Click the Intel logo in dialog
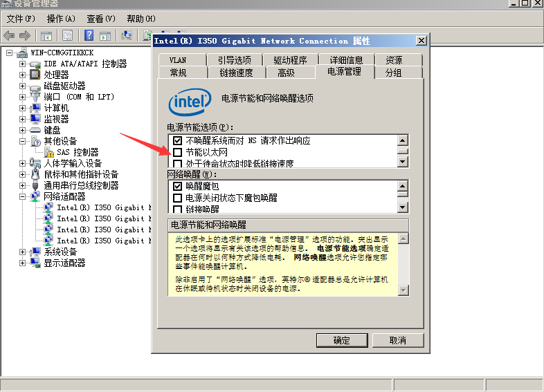This screenshot has width=544, height=392. click(x=190, y=102)
